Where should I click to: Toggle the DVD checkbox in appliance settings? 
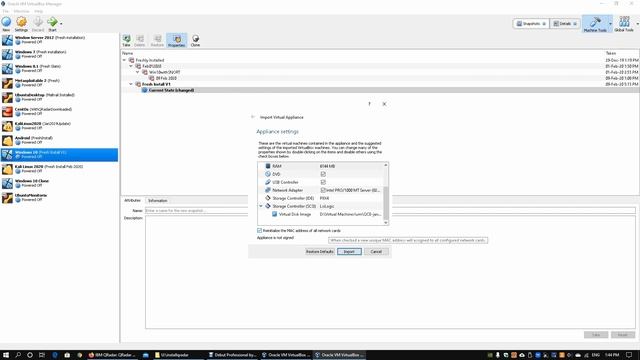pyautogui.click(x=323, y=174)
